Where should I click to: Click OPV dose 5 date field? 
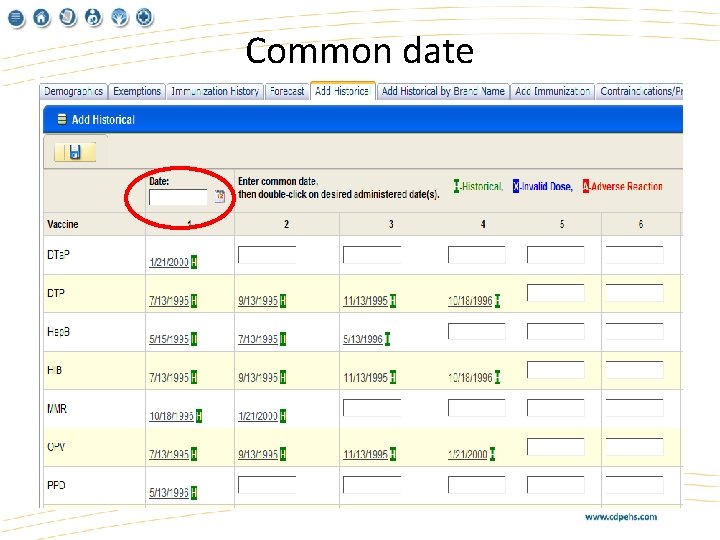(x=556, y=447)
